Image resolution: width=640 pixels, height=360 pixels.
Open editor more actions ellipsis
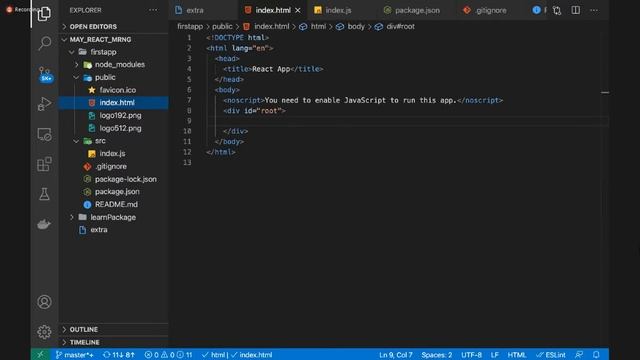pyautogui.click(x=594, y=10)
